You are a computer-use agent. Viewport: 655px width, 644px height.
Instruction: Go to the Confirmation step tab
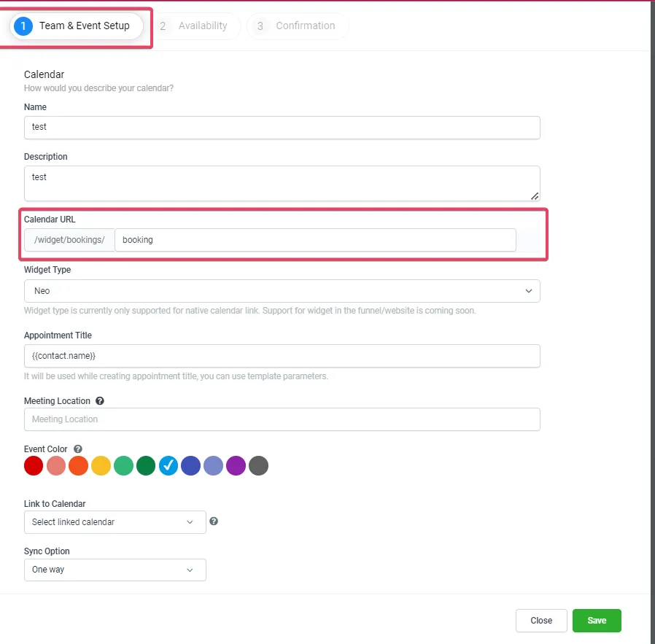pos(298,26)
